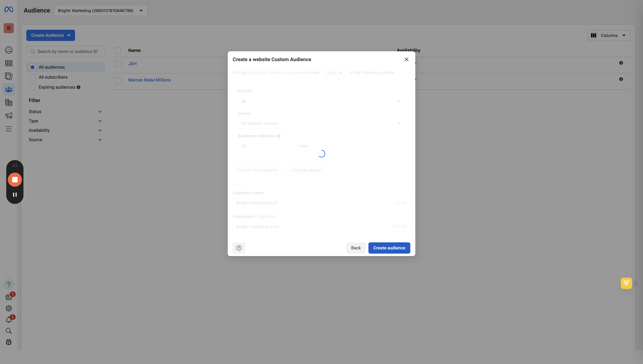This screenshot has width=643, height=364.
Task: Click the info icon in JDH row
Action: (621, 63)
